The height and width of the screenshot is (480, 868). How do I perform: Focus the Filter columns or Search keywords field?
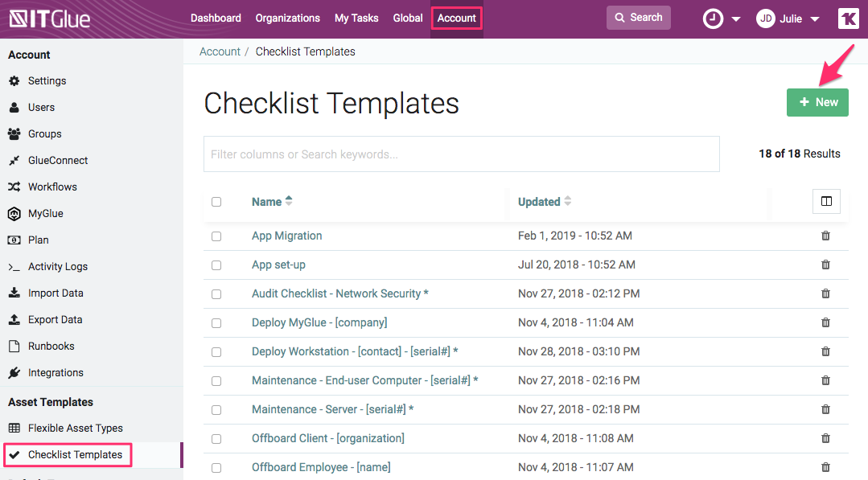click(462, 154)
